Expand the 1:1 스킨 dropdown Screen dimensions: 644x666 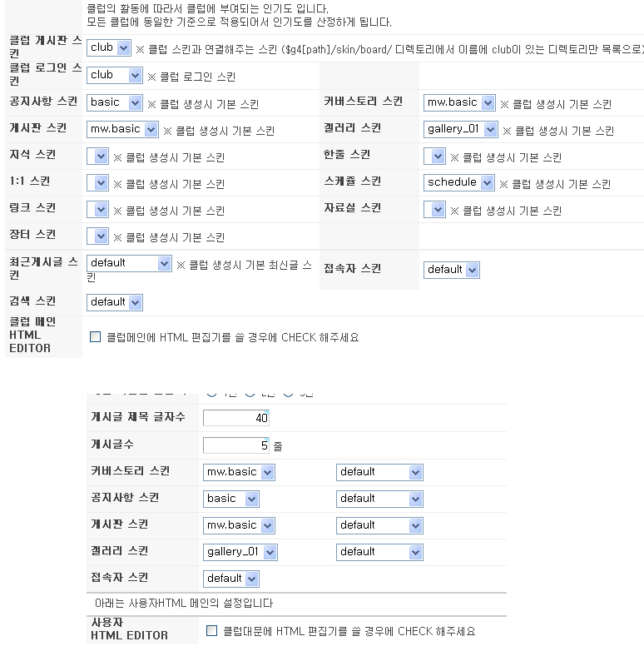coord(97,183)
